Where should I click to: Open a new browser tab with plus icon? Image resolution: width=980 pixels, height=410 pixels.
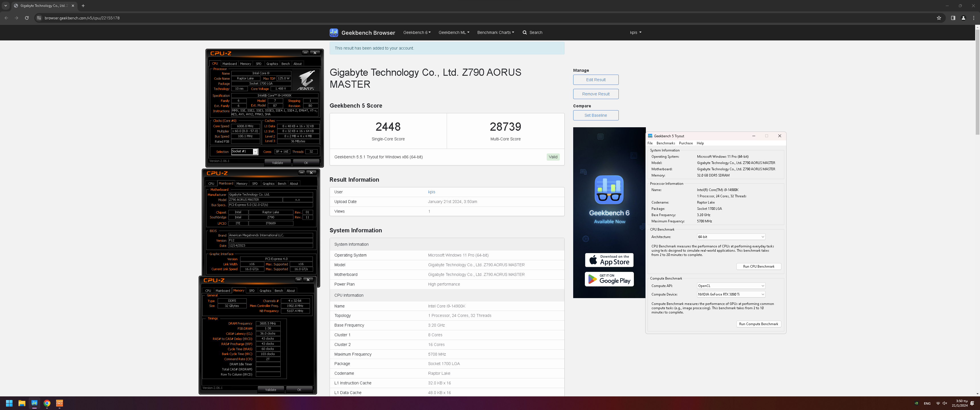(x=83, y=6)
